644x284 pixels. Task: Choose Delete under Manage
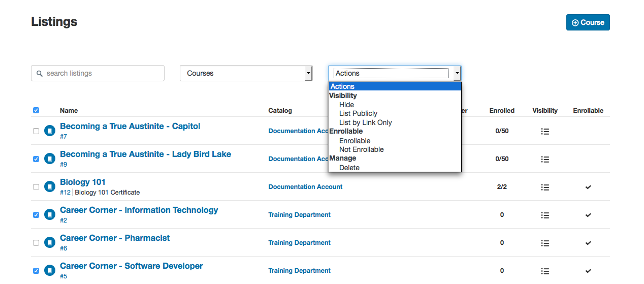click(x=349, y=168)
